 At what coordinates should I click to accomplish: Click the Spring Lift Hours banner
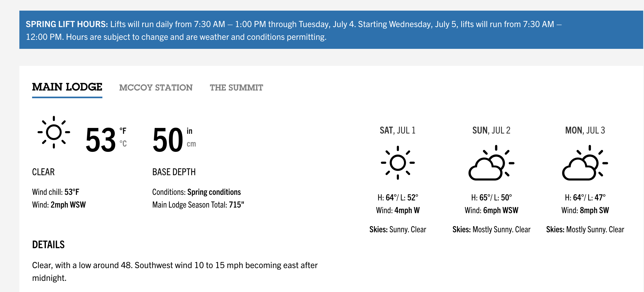pyautogui.click(x=331, y=30)
